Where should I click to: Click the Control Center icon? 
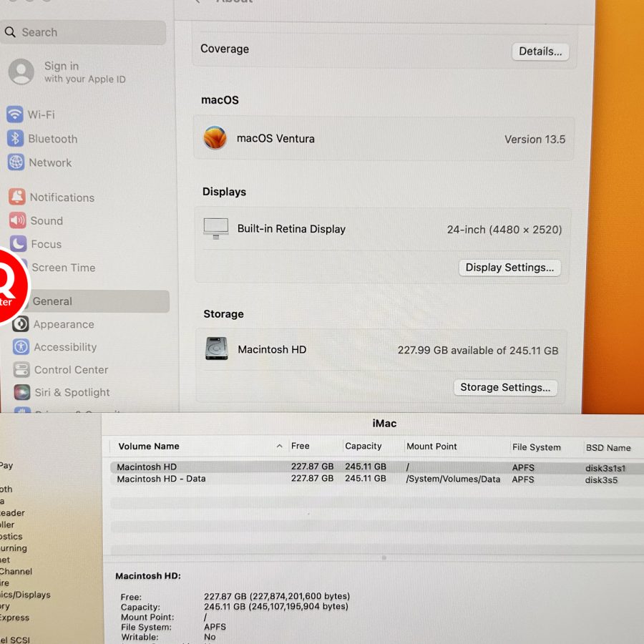(x=21, y=370)
